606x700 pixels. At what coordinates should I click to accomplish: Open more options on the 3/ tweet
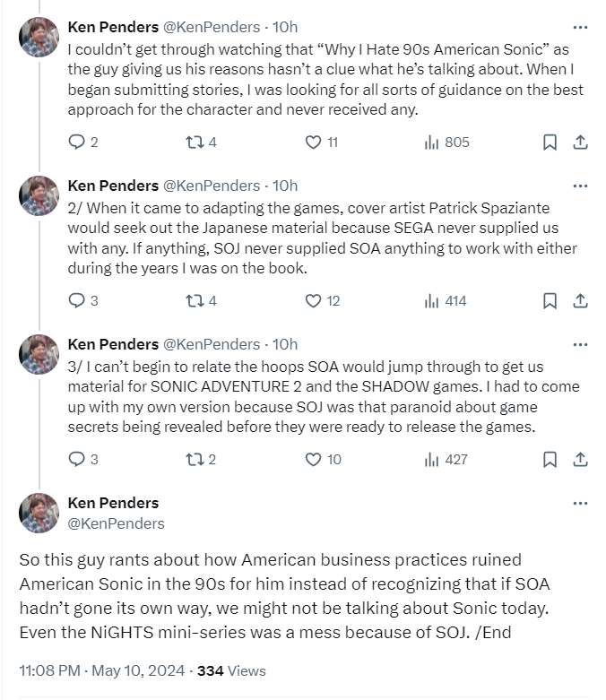click(x=580, y=344)
